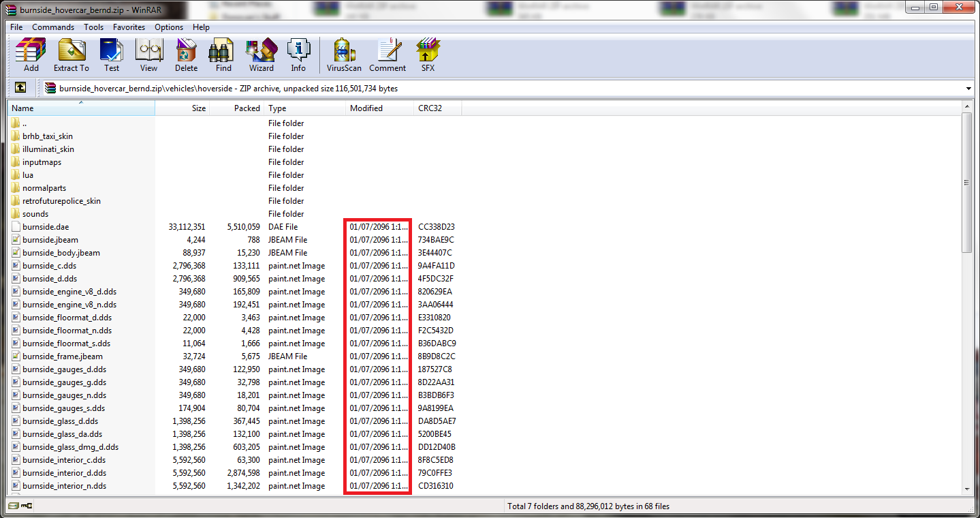
Task: Sort by the Modified column header
Action: point(380,108)
